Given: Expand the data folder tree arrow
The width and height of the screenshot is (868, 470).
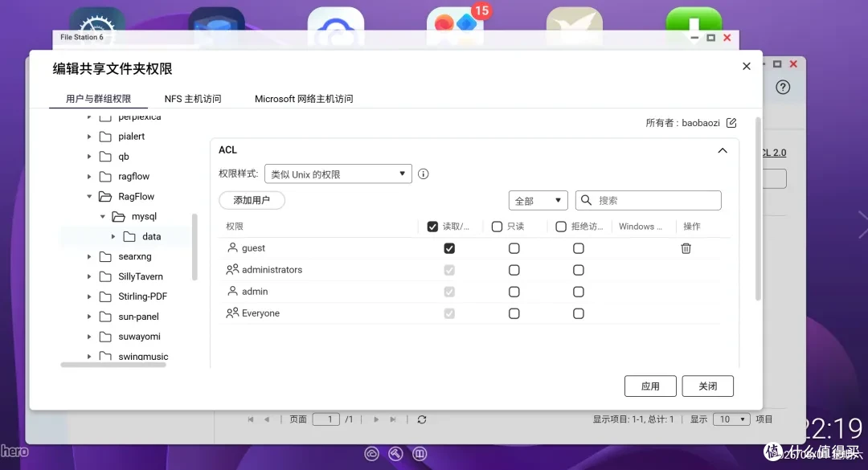Looking at the screenshot, I should point(113,236).
